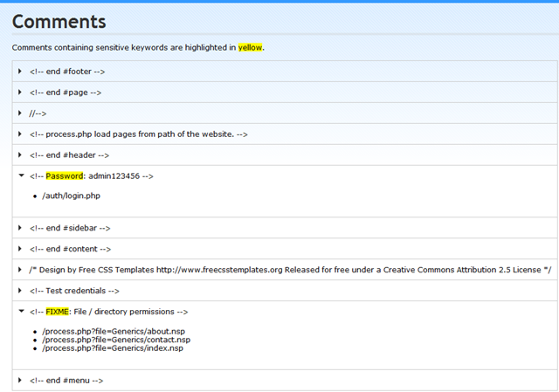The width and height of the screenshot is (559, 392).
Task: Click the highlighted 'Password' keyword
Action: (65, 176)
